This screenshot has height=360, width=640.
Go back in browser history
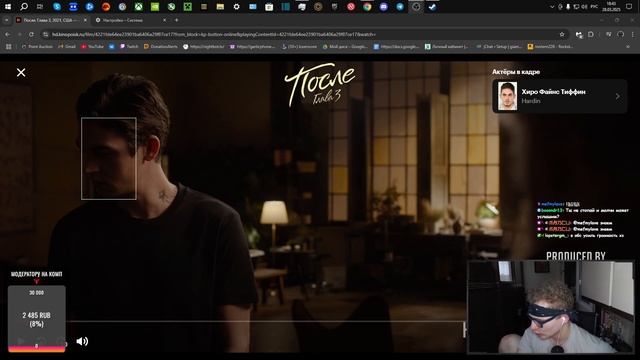click(8, 35)
